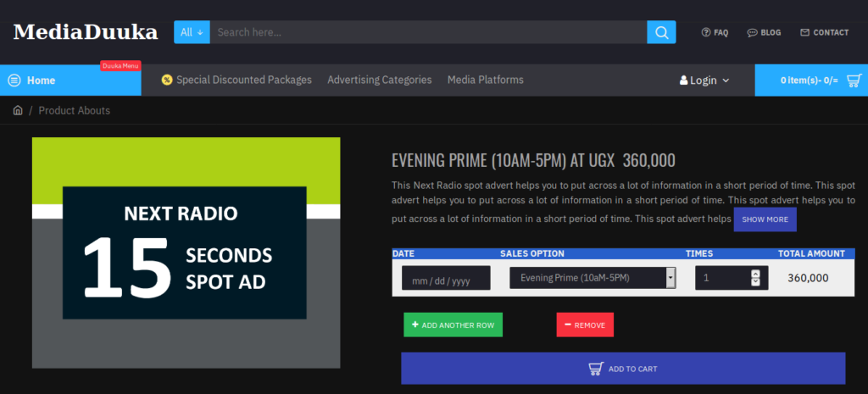Open the Login dropdown menu
The height and width of the screenshot is (394, 868).
[x=704, y=80]
